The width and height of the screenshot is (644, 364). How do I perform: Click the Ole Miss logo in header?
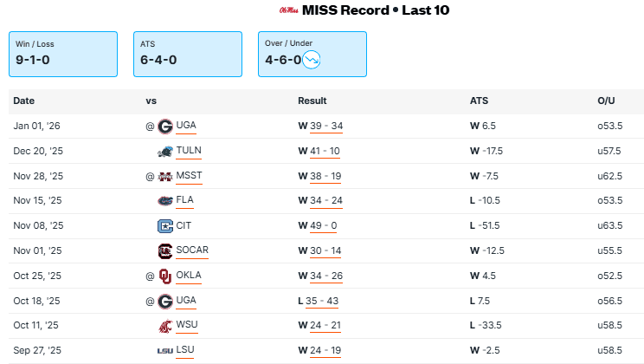pos(288,10)
